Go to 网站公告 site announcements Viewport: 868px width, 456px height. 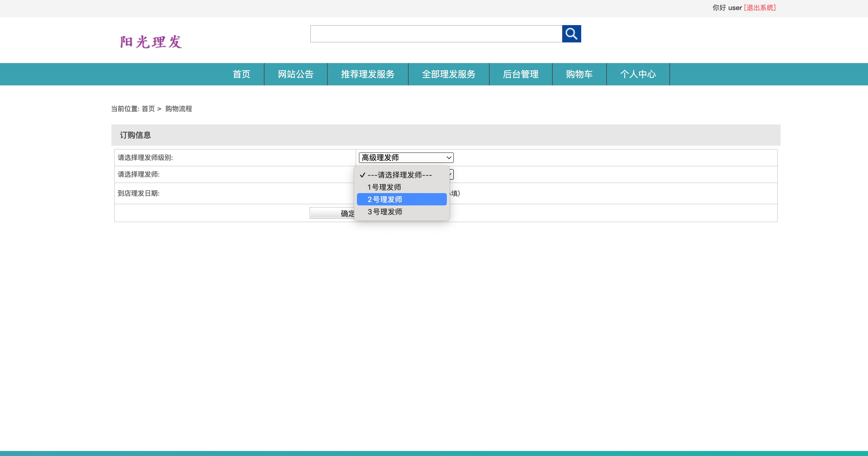click(x=295, y=74)
